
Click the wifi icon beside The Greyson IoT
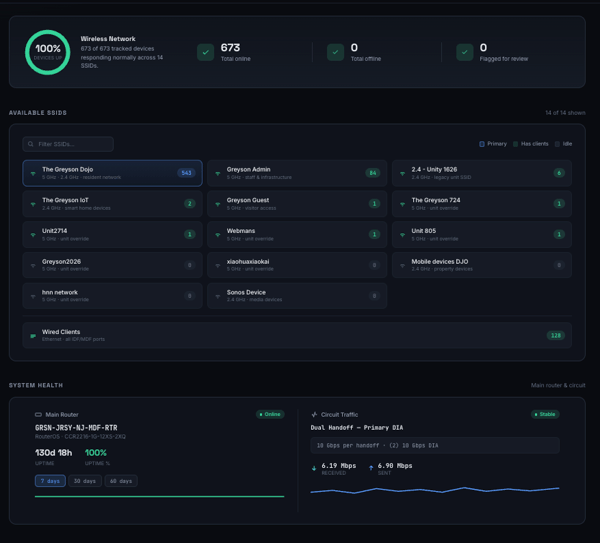[x=33, y=204]
